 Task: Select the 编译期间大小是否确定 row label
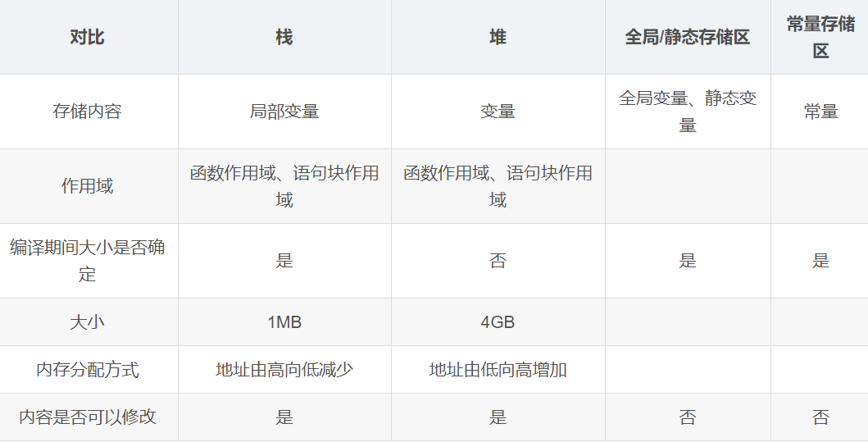87,260
